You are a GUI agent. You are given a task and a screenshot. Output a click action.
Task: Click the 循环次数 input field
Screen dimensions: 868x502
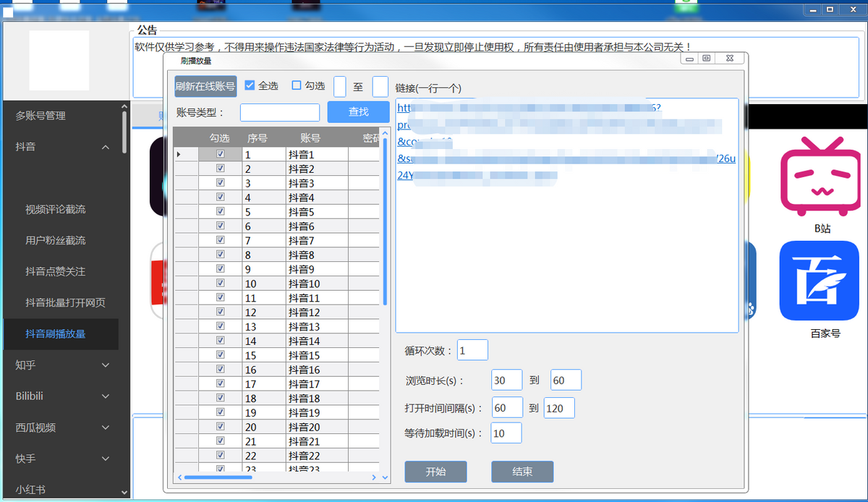click(x=472, y=350)
